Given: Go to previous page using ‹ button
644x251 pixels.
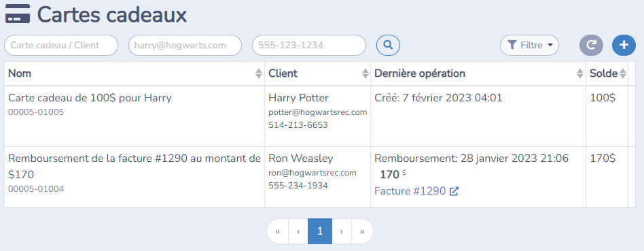Looking at the screenshot, I should click(299, 231).
